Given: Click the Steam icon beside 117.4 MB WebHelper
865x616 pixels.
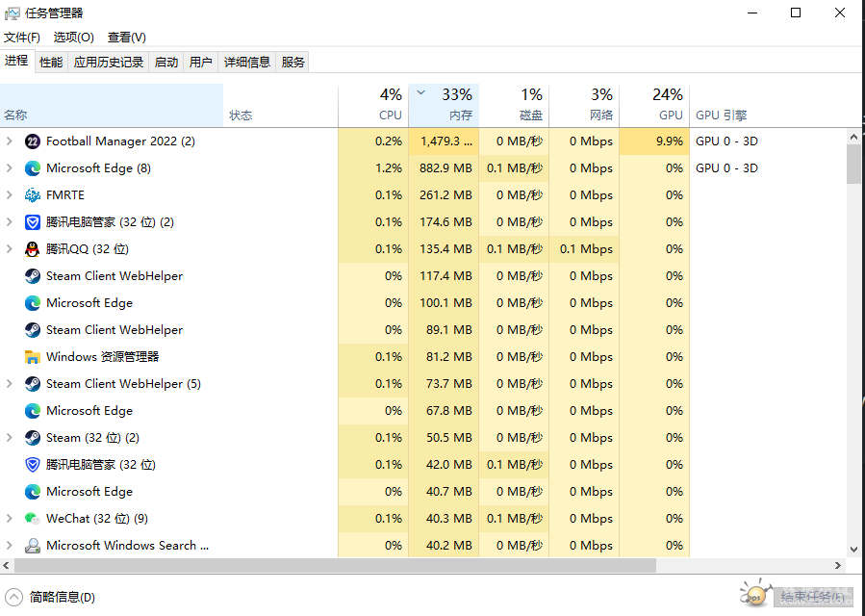Looking at the screenshot, I should click(33, 276).
